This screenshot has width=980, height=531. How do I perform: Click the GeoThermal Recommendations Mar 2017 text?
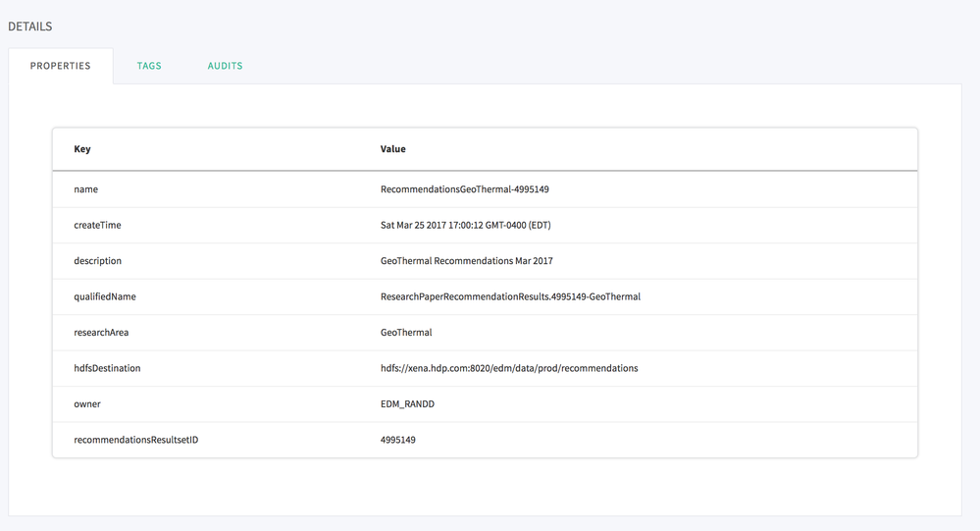tap(466, 261)
